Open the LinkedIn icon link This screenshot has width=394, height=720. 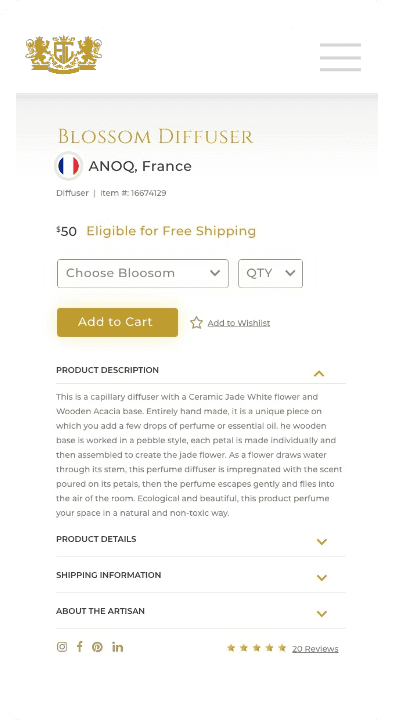(118, 647)
